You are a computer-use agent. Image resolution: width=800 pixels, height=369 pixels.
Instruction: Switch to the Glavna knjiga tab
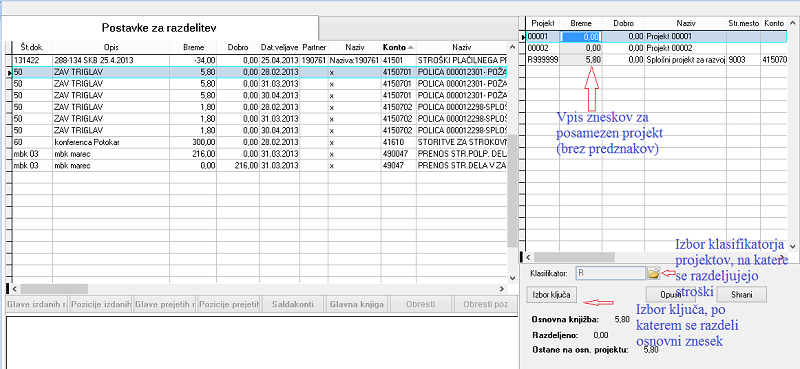coord(357,305)
